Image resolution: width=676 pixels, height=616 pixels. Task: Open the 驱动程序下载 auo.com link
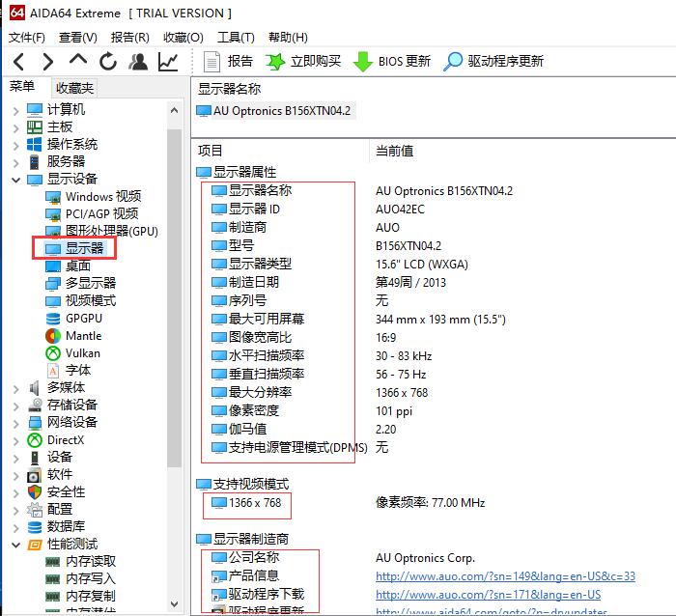(488, 595)
